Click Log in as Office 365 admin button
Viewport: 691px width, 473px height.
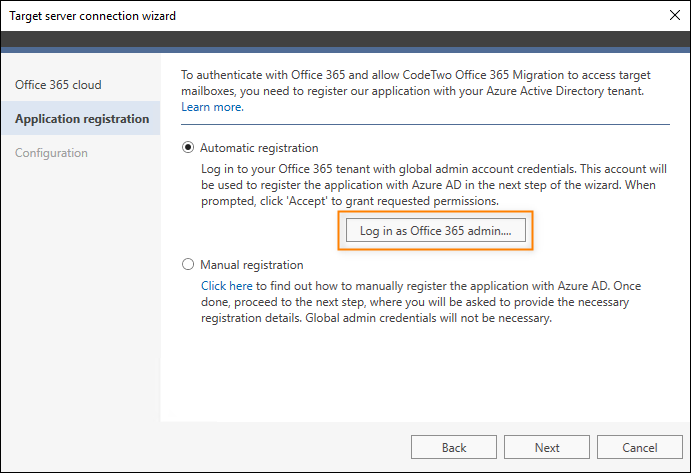[435, 231]
